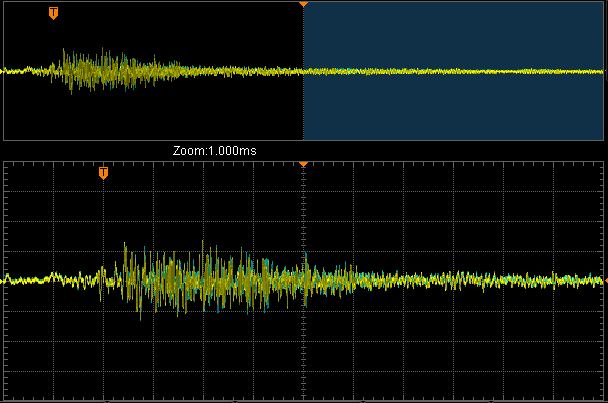Select the orange center triangle above zoomed grid
Screen dimensions: 608x403
[x=303, y=164]
